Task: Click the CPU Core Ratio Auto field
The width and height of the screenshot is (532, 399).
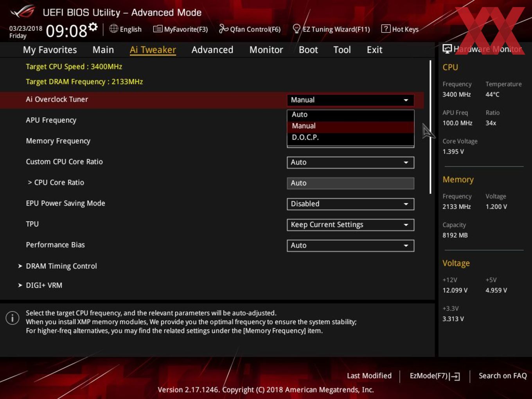Action: pyautogui.click(x=350, y=183)
